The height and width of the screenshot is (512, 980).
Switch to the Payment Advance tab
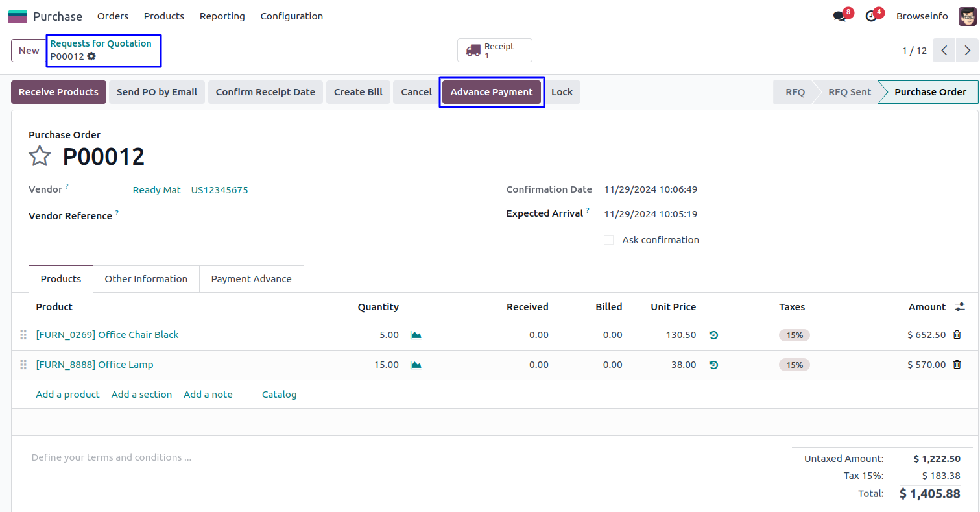251,279
